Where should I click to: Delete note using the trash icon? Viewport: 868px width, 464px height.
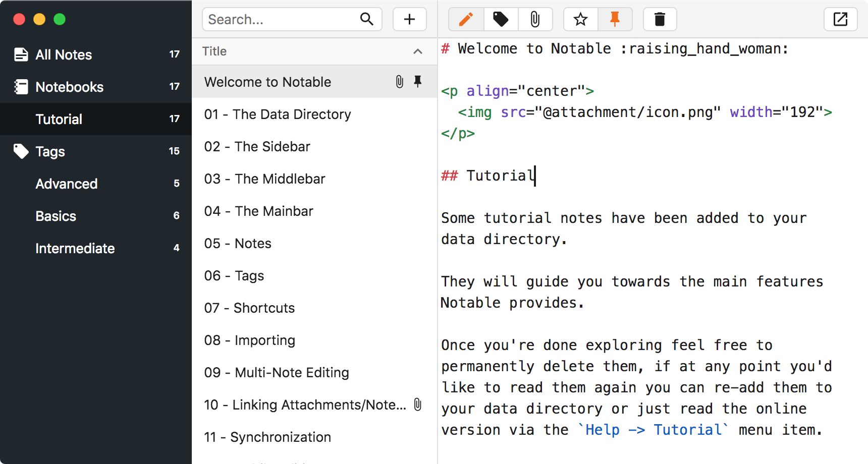coord(660,20)
